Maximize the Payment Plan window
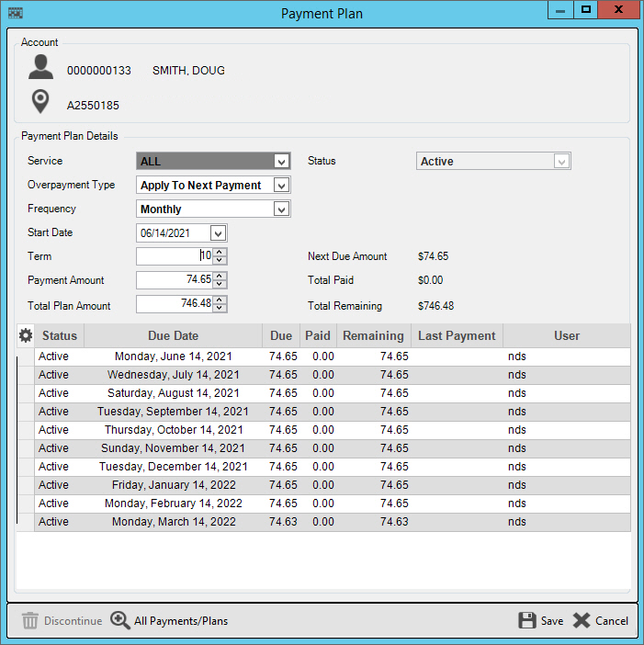Screen dimensions: 644x645 click(x=585, y=10)
